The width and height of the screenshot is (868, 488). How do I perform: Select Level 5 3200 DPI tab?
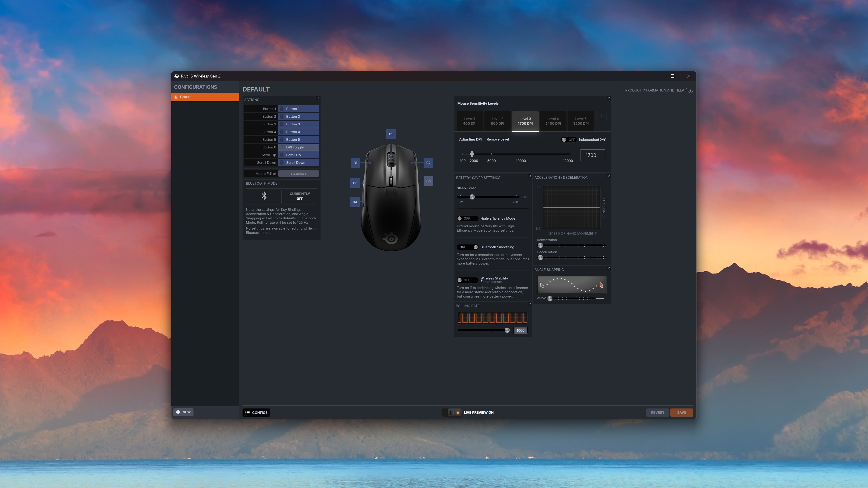pyautogui.click(x=580, y=121)
